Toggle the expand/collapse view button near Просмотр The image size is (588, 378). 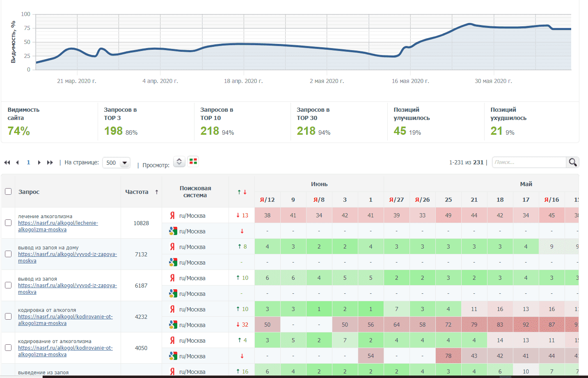tap(179, 161)
